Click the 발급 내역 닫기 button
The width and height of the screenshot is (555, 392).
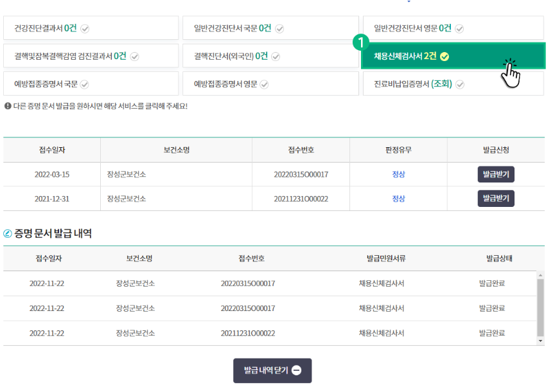(x=271, y=371)
